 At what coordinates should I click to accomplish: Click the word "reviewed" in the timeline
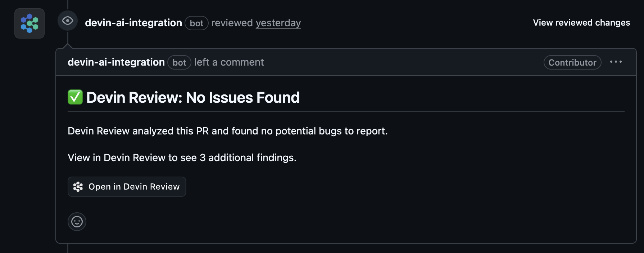click(232, 23)
